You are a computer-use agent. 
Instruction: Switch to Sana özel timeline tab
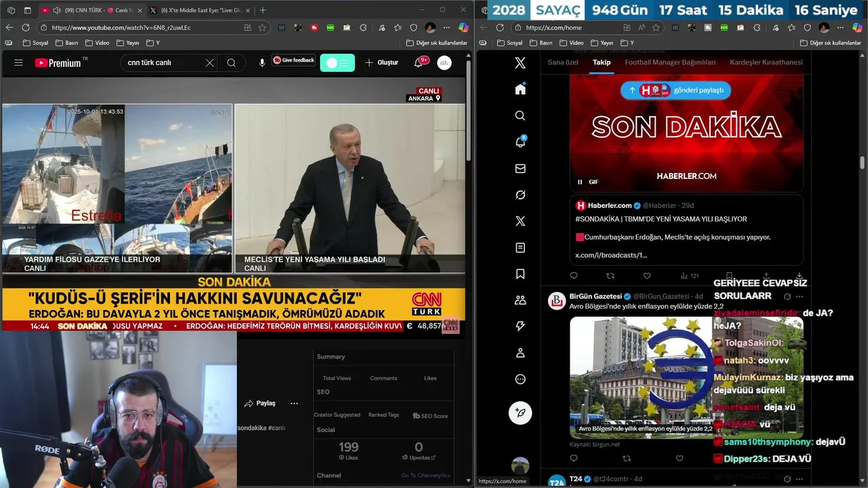tap(563, 62)
